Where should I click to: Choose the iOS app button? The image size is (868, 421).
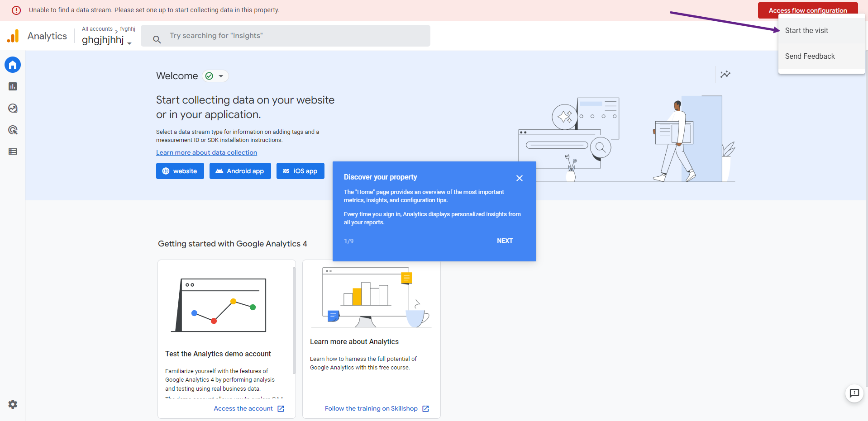tap(300, 171)
